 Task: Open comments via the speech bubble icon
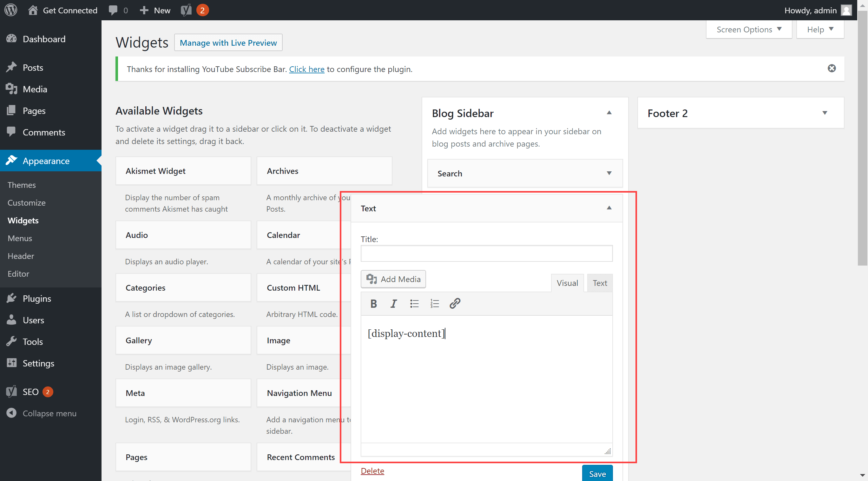(x=113, y=10)
